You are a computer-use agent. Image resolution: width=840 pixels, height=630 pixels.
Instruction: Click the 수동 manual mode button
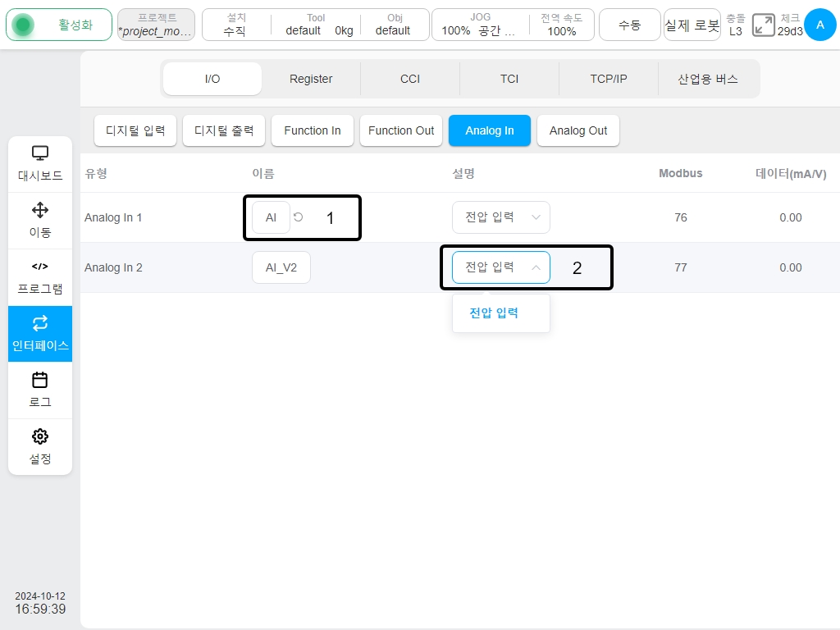click(x=629, y=25)
